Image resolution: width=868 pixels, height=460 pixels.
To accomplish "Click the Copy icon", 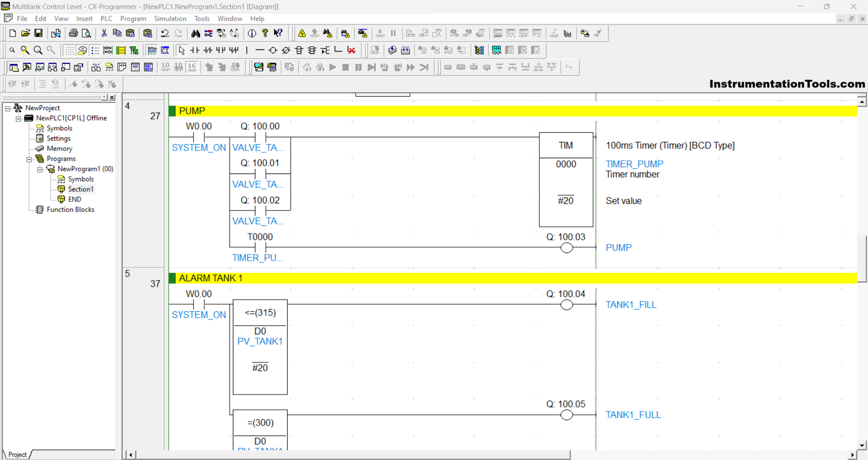I will click(x=117, y=33).
